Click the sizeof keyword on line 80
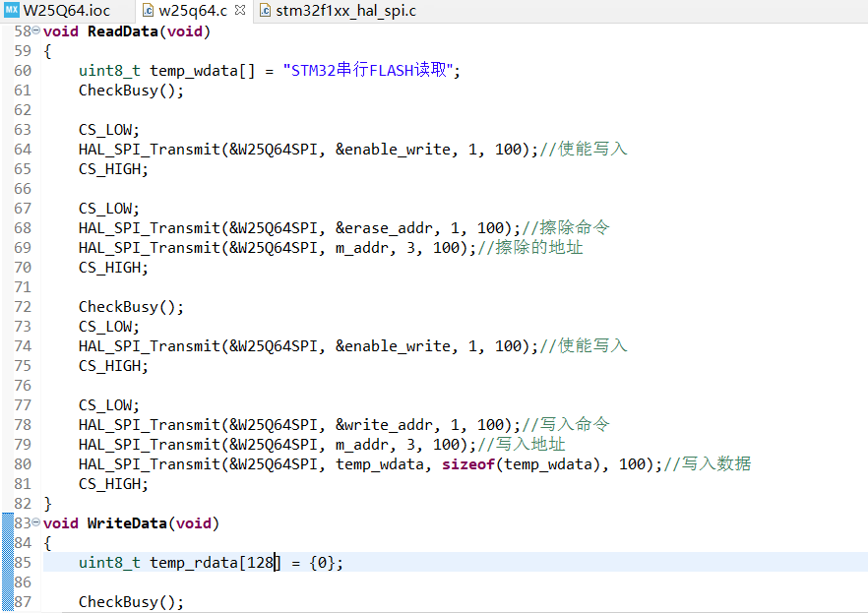Viewport: 868px width, 613px height. (x=468, y=464)
